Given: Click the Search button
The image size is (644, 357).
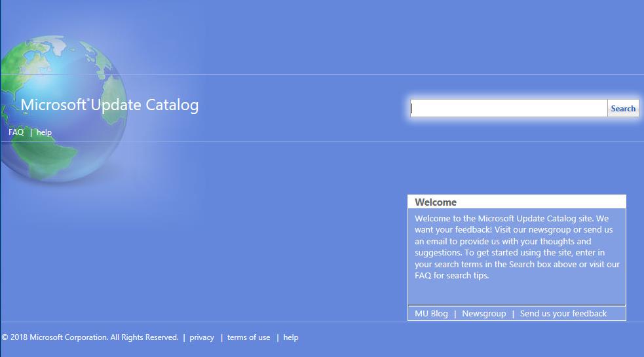Looking at the screenshot, I should coord(622,109).
